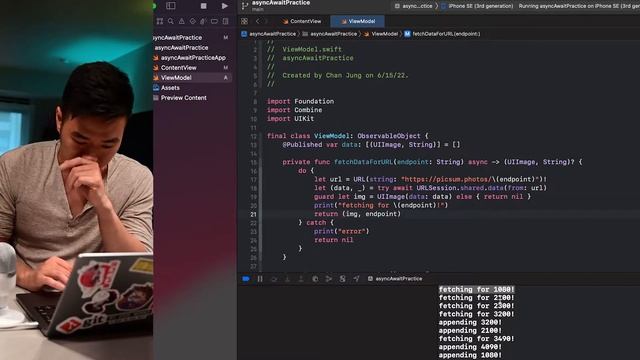Open the debug navigator
This screenshot has width=640, height=360.
click(x=203, y=21)
